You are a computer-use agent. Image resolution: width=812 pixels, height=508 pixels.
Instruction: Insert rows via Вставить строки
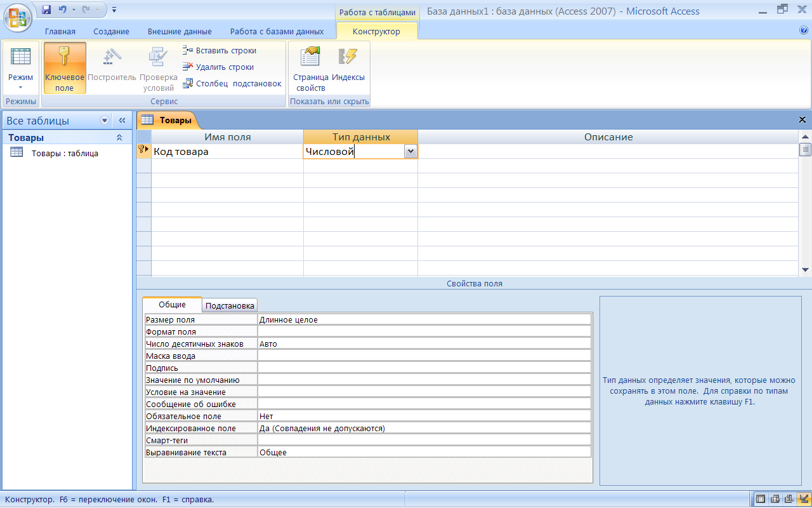click(219, 50)
